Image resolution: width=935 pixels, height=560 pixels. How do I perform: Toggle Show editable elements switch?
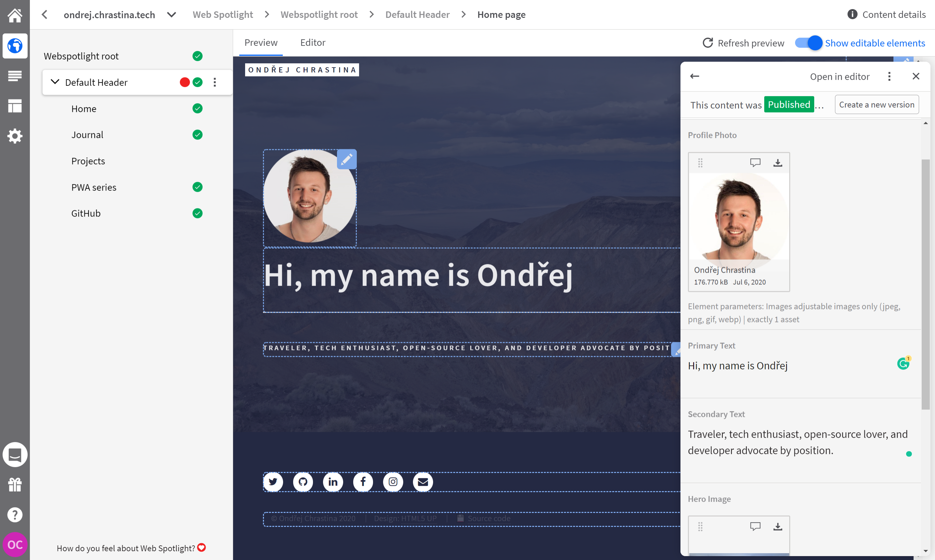coord(808,43)
